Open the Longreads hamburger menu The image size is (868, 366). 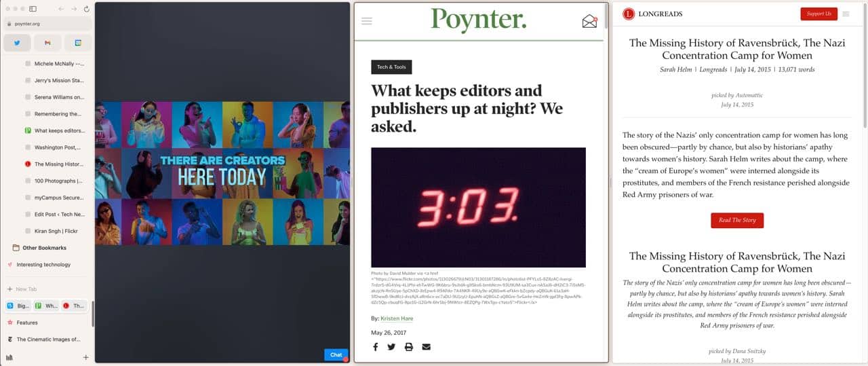[846, 14]
